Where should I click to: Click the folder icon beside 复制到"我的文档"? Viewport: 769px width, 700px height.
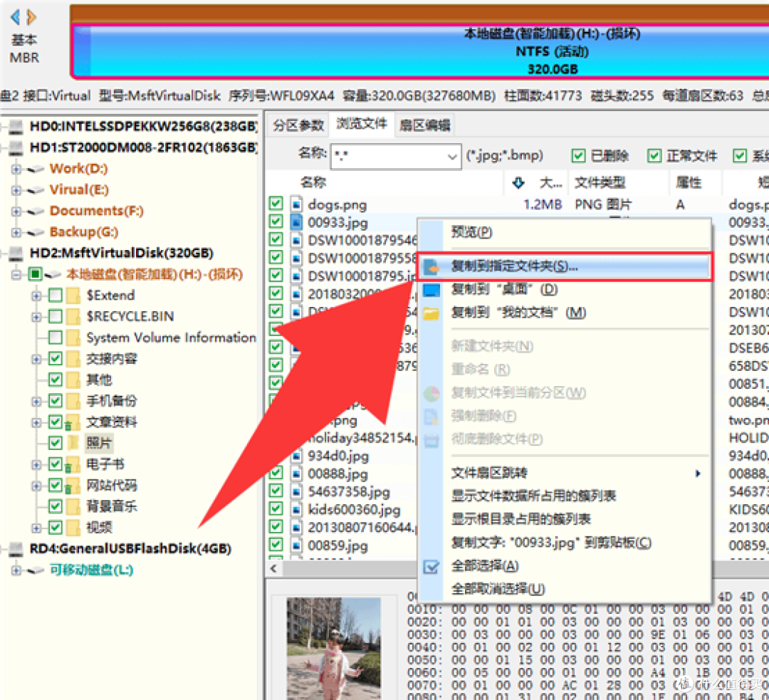click(x=431, y=313)
